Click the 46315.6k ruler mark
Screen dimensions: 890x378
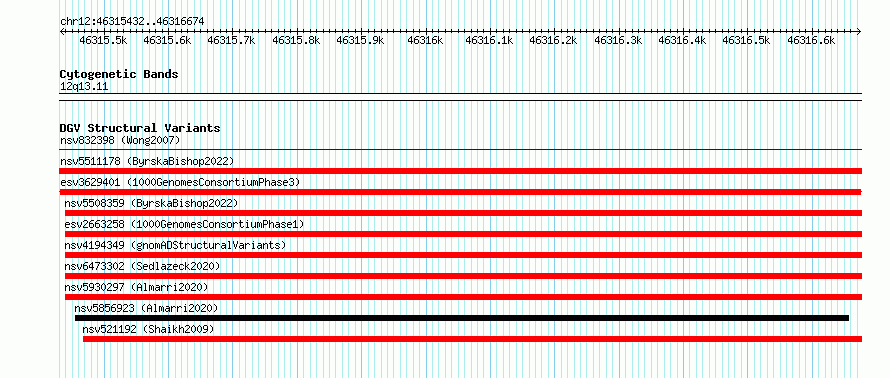pos(167,40)
